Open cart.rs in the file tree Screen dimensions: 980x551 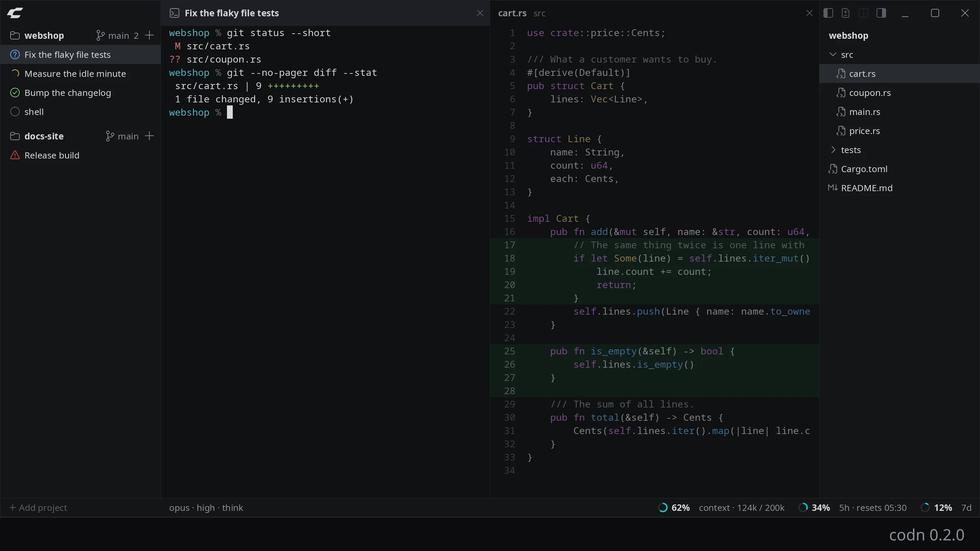(899, 73)
